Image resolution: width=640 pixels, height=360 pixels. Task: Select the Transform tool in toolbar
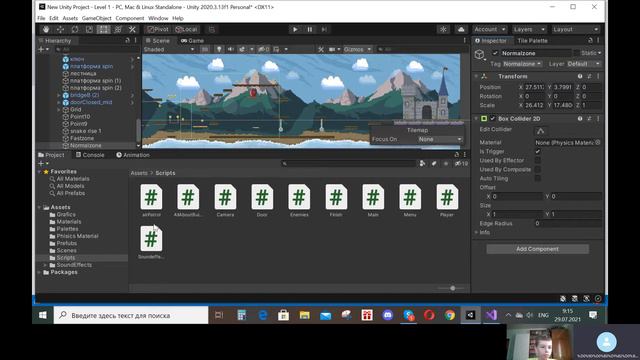(x=118, y=29)
